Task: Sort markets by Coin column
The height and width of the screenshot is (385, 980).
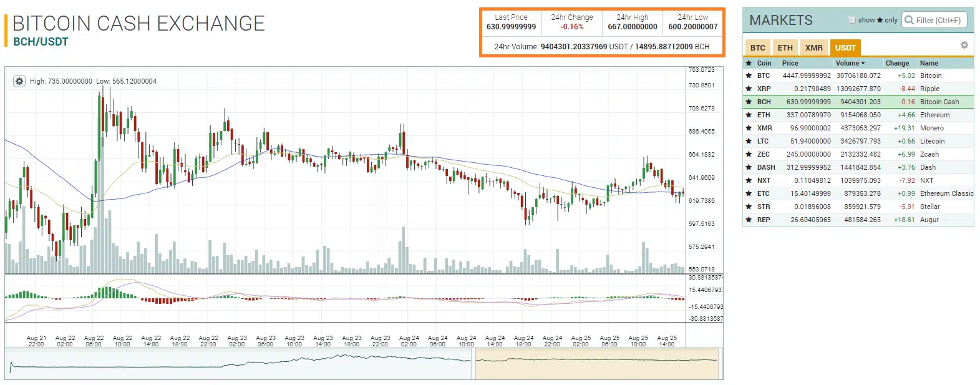Action: (x=764, y=63)
